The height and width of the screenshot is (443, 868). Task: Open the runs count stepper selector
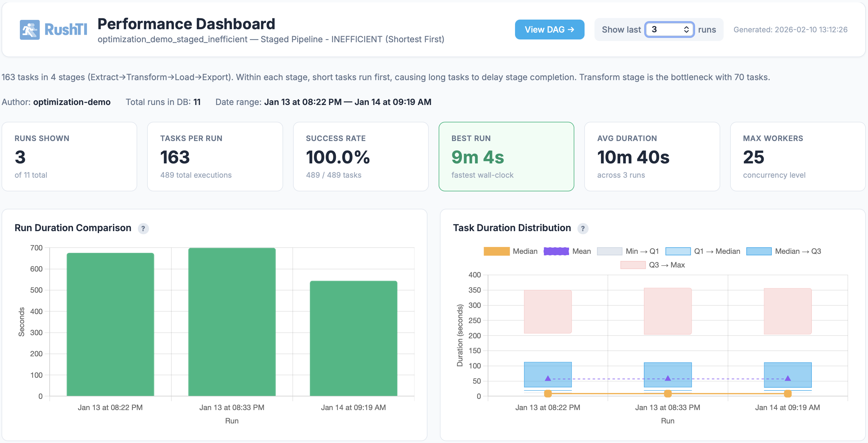[x=686, y=29]
